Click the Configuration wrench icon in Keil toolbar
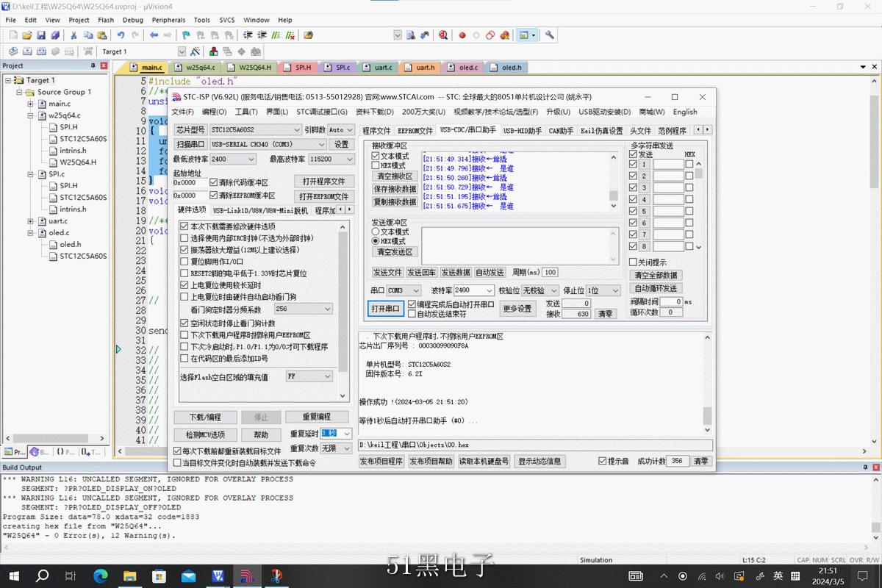 549,35
